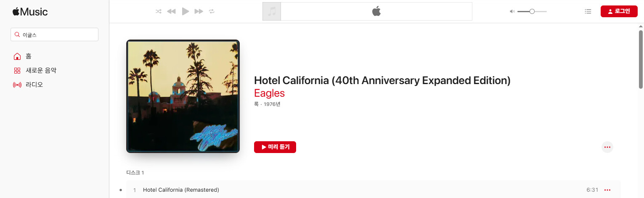Click the magnifier search icon
Screen dimensions: 644x198
[x=17, y=35]
